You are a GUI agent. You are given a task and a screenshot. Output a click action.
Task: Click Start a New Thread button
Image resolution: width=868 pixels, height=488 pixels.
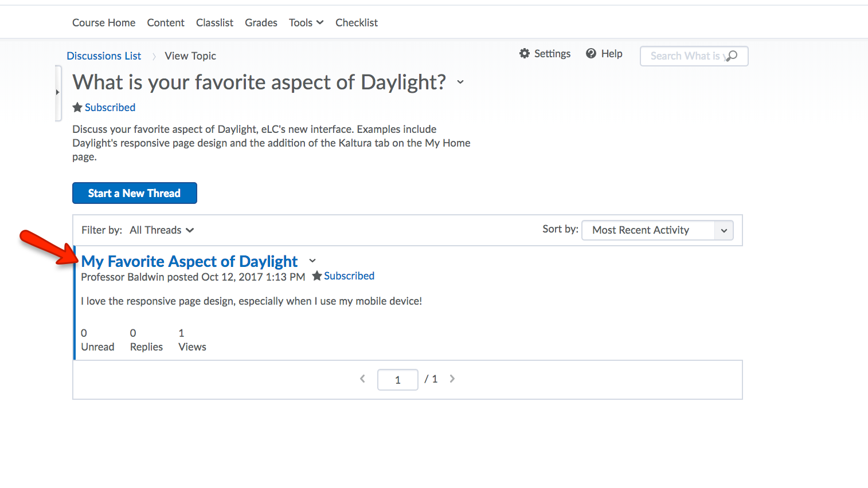click(135, 193)
